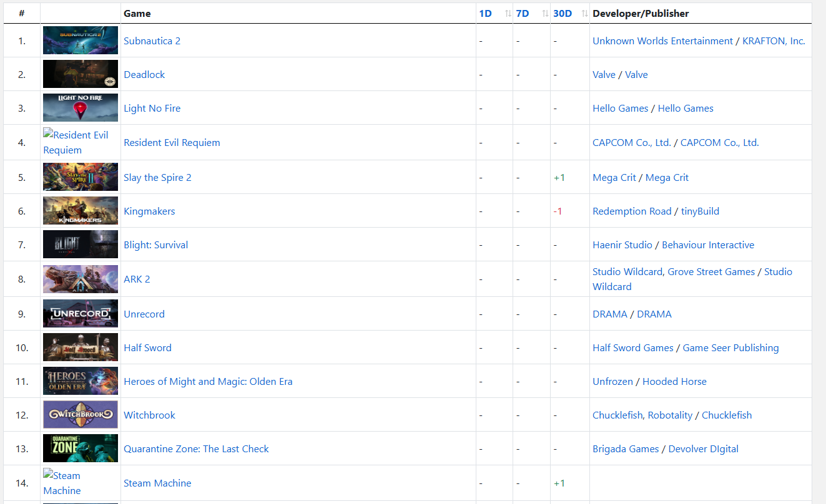Viewport: 826px width, 504px height.
Task: Open Resident Evil Requiem in the Game column
Action: point(172,143)
